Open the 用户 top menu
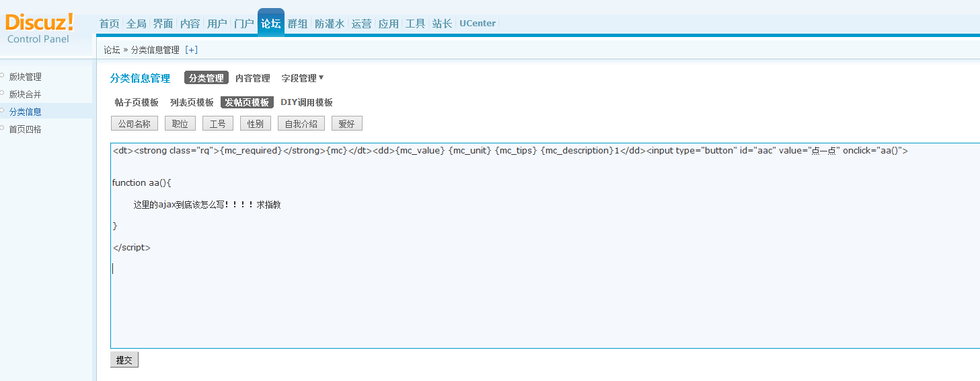 coord(217,24)
